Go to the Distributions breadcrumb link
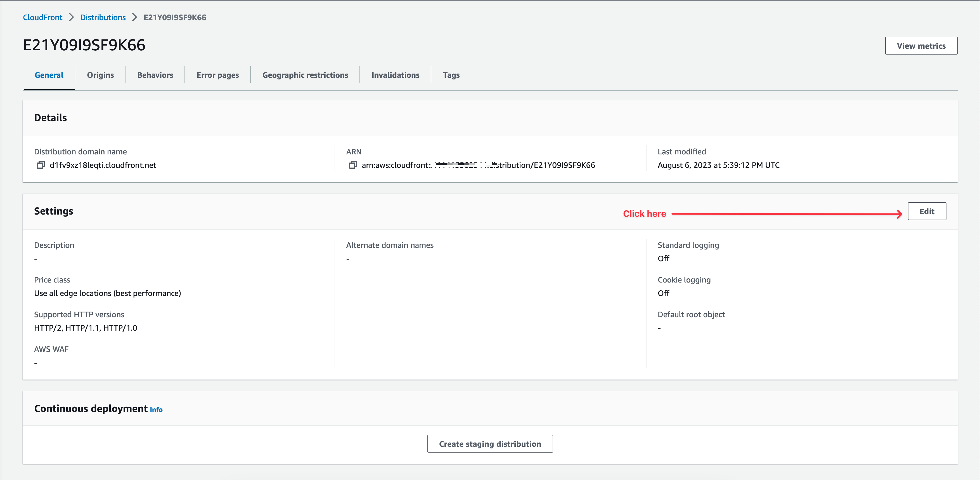The height and width of the screenshot is (480, 980). pyautogui.click(x=103, y=18)
